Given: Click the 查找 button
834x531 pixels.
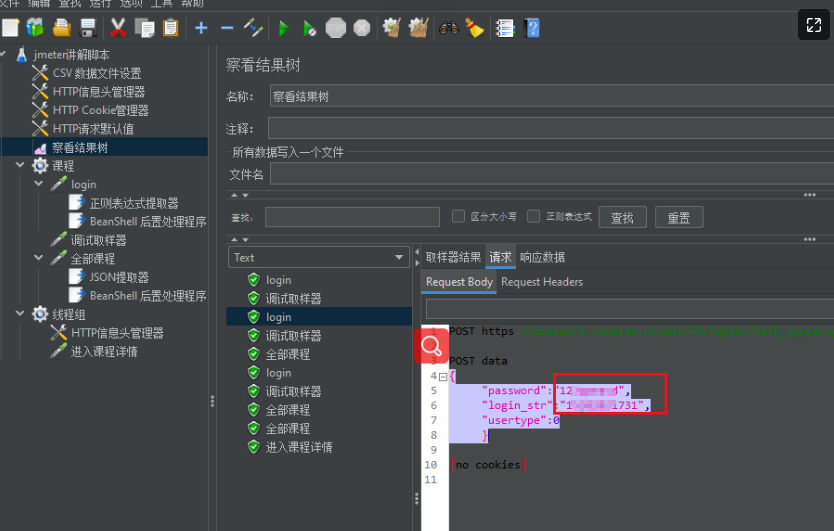Looking at the screenshot, I should tap(622, 217).
